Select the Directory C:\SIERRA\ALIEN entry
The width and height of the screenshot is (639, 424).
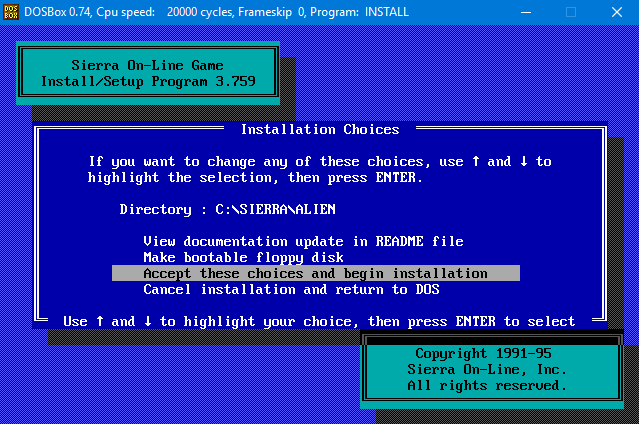pyautogui.click(x=227, y=210)
